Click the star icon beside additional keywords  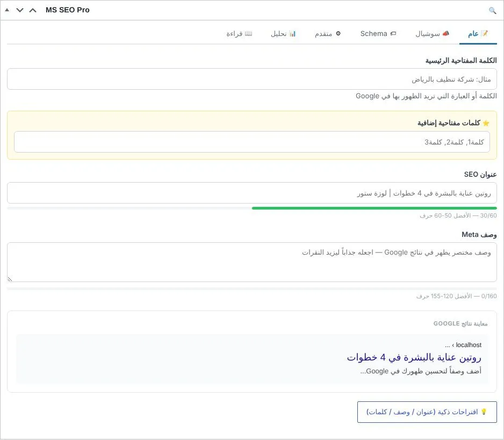click(486, 123)
